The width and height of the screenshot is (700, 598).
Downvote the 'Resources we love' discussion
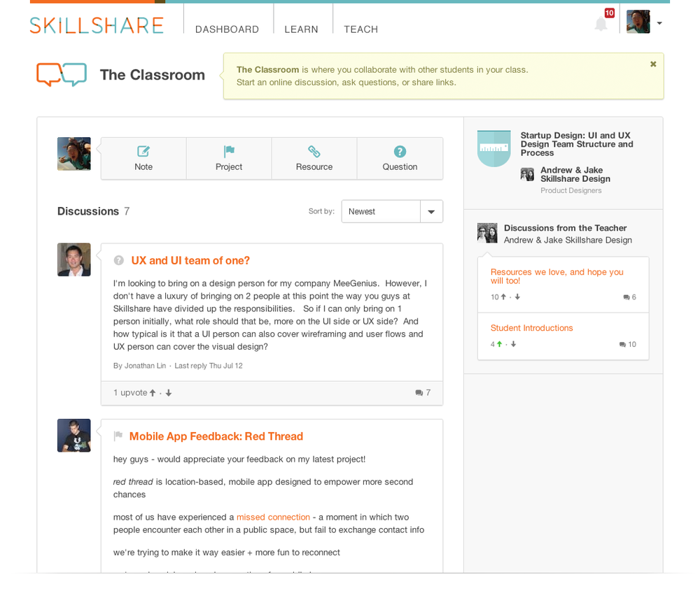[517, 297]
